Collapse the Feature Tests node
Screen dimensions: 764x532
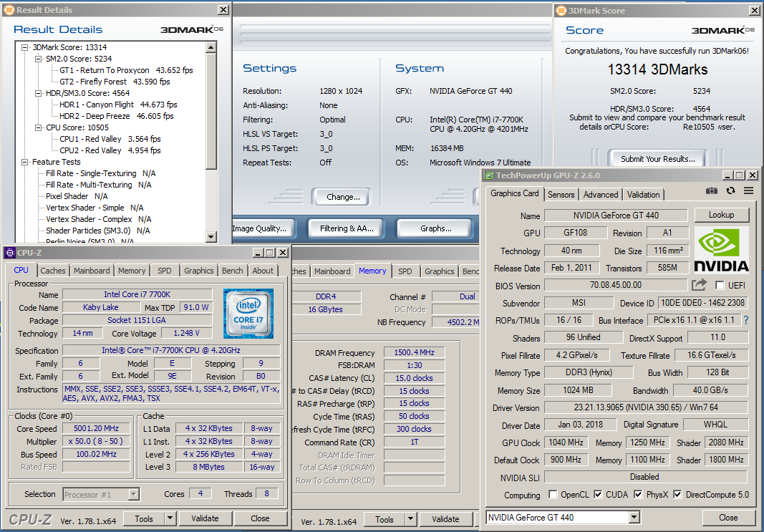pos(24,162)
